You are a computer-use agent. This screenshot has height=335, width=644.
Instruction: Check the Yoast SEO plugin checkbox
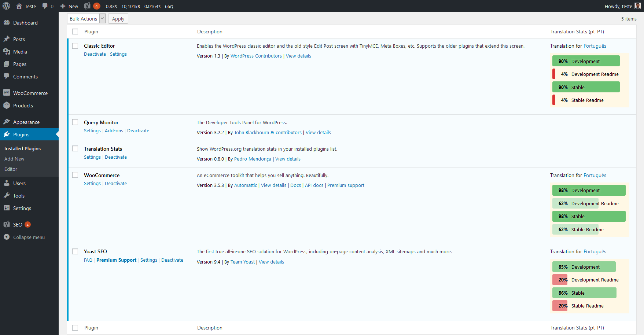pos(75,251)
